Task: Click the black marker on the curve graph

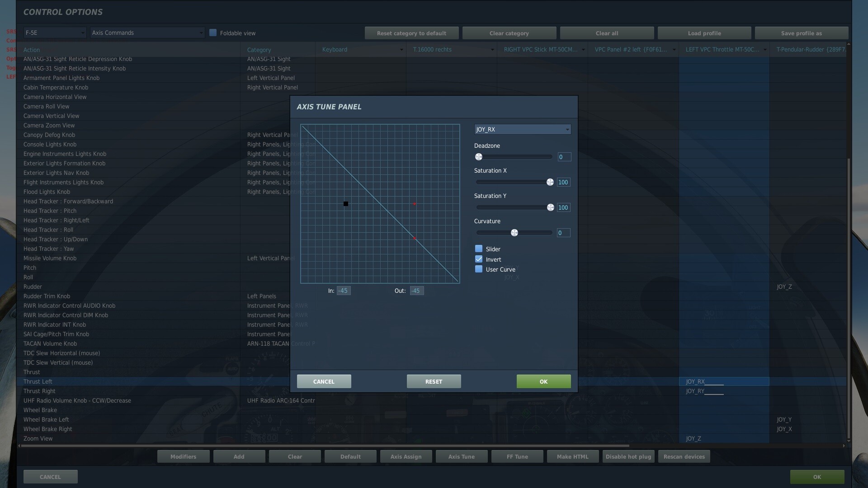Action: point(346,204)
